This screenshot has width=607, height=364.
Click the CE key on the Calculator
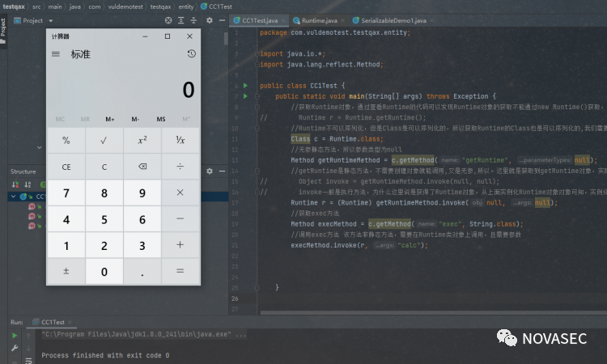(66, 167)
